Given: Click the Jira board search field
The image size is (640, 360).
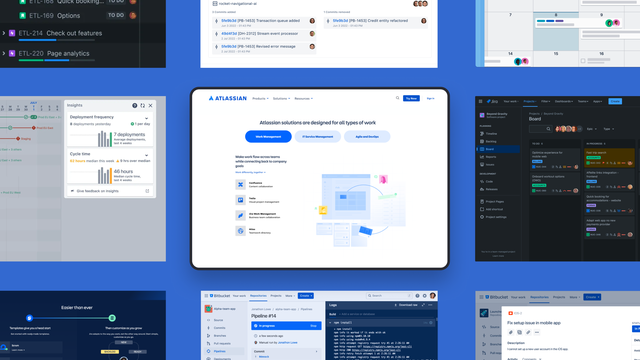Looking at the screenshot, I should (540, 129).
